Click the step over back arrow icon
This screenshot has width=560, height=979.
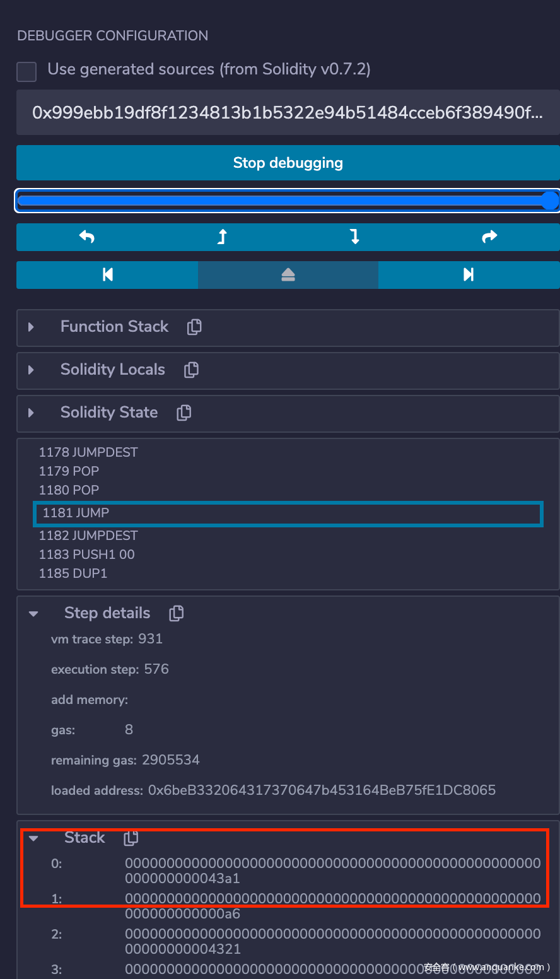pos(87,237)
